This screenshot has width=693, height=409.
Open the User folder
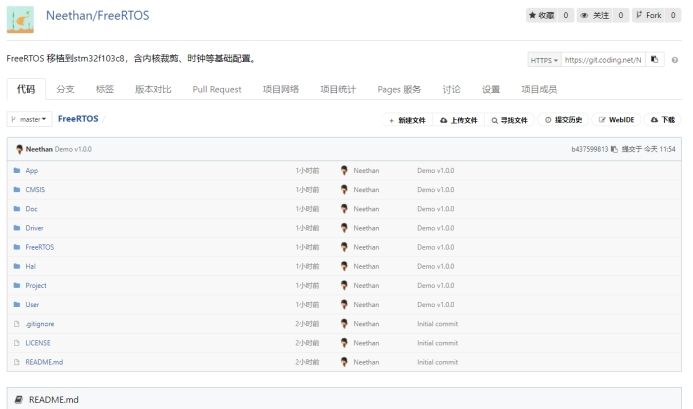(x=32, y=305)
